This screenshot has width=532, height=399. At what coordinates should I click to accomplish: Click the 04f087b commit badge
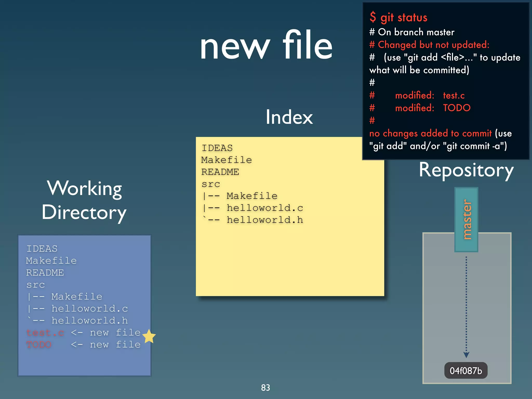465,370
